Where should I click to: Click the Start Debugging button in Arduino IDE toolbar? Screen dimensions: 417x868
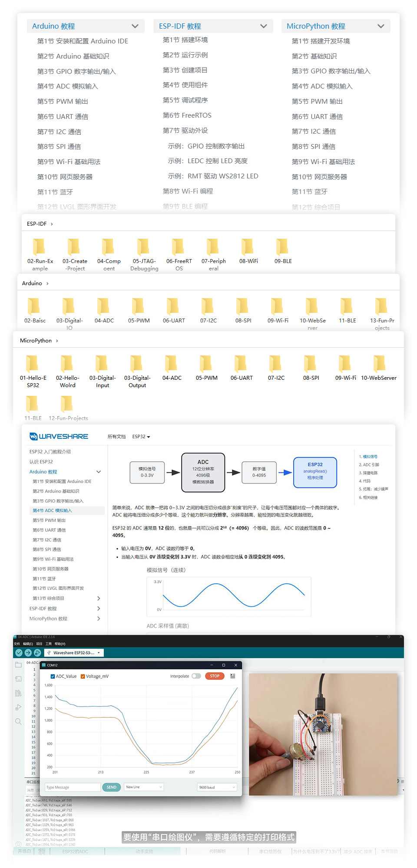click(37, 653)
